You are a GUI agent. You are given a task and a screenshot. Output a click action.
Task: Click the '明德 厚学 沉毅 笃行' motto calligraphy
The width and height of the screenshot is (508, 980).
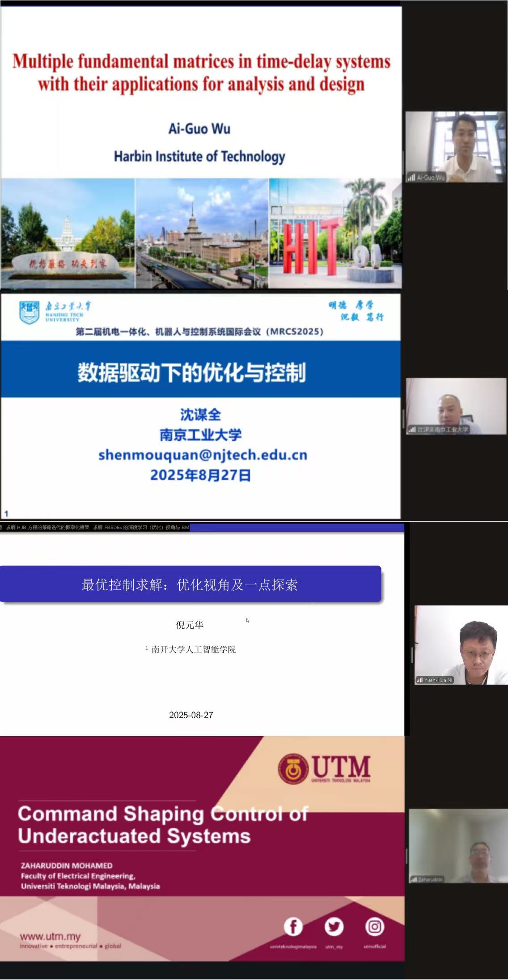(356, 311)
